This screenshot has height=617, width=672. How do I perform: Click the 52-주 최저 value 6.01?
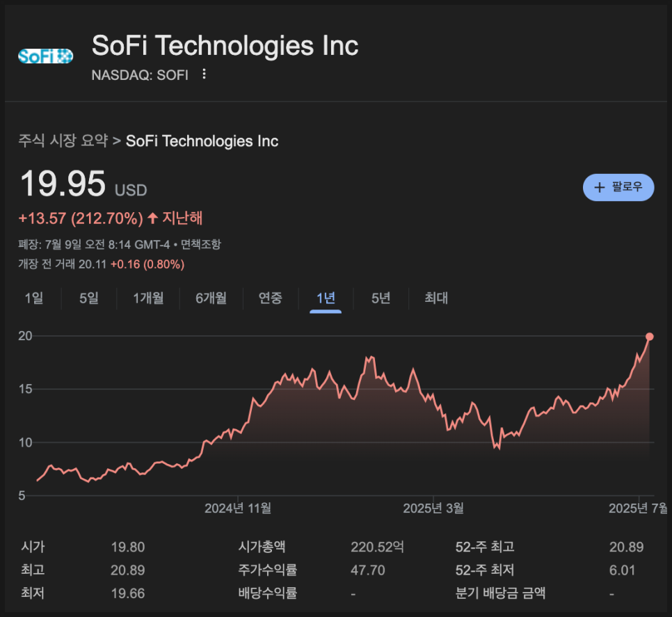622,570
